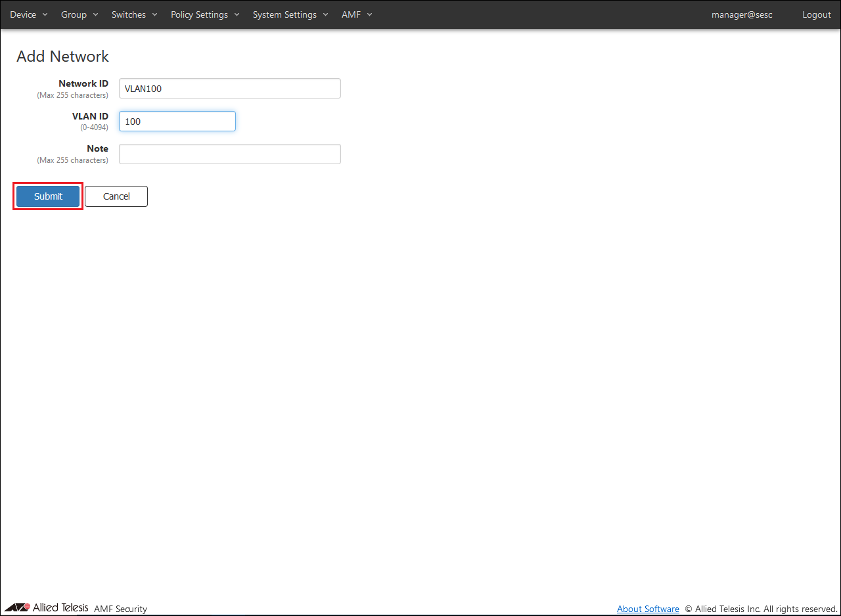Cancel adding the network
The height and width of the screenshot is (616, 841).
point(116,196)
